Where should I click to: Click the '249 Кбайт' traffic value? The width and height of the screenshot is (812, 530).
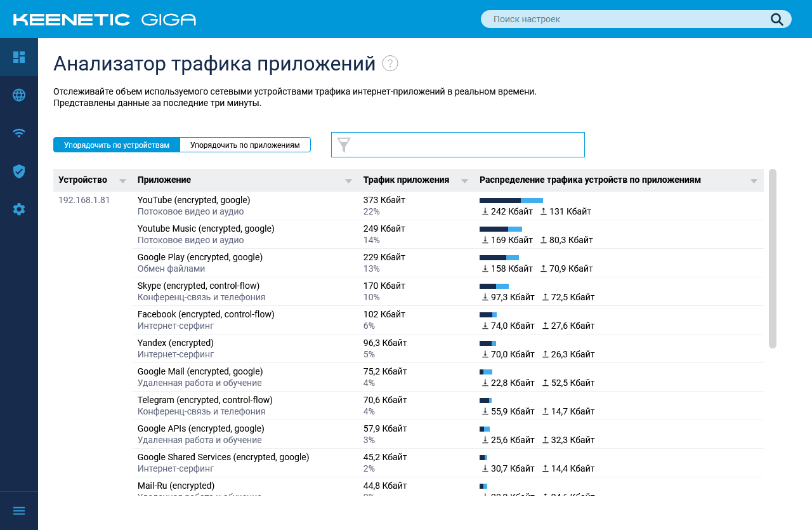click(384, 229)
